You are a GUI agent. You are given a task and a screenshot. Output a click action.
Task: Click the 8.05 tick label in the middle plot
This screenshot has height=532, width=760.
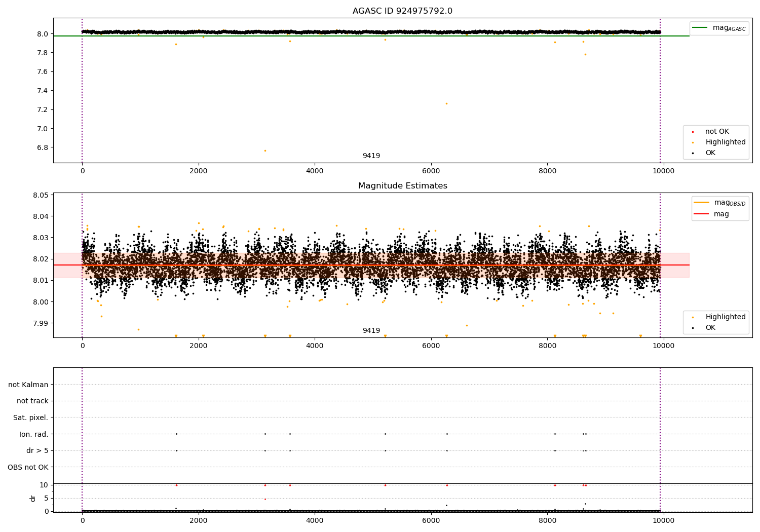point(41,195)
